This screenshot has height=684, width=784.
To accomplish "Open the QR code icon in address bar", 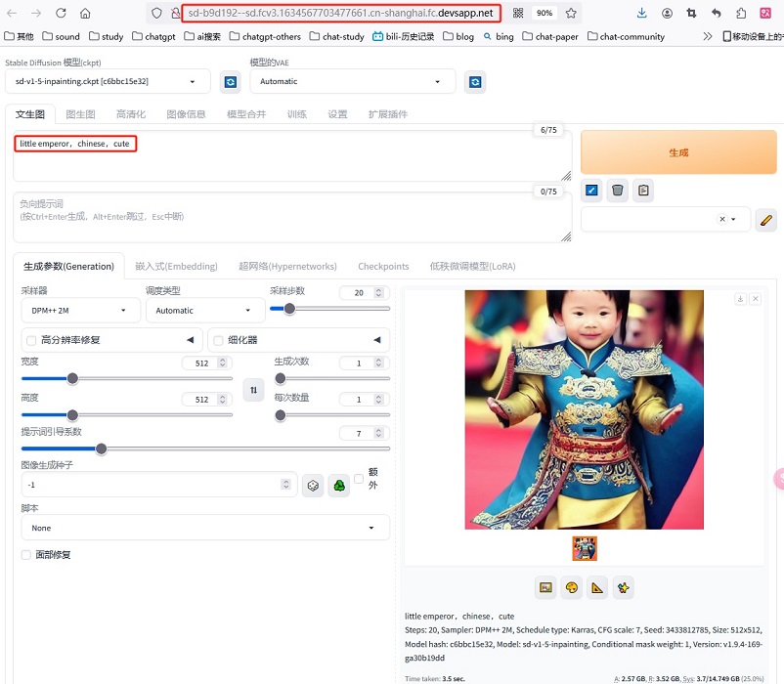I will [518, 13].
